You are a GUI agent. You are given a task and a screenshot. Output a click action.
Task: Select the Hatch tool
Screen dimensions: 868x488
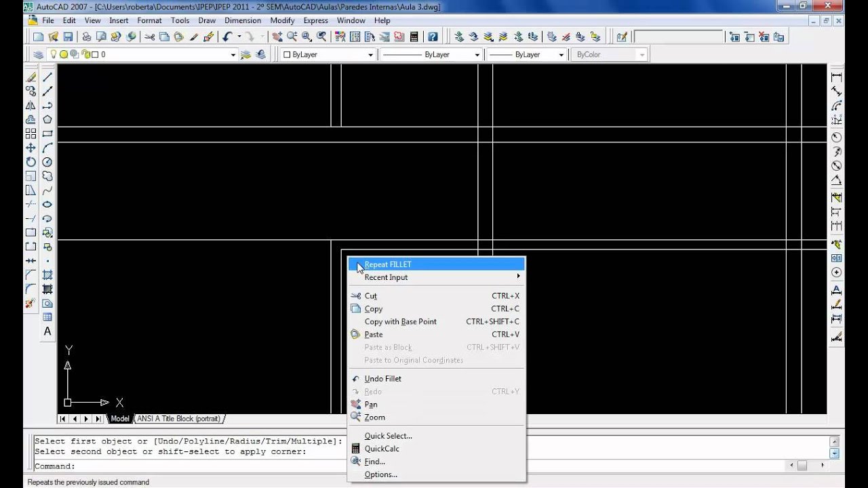[47, 275]
